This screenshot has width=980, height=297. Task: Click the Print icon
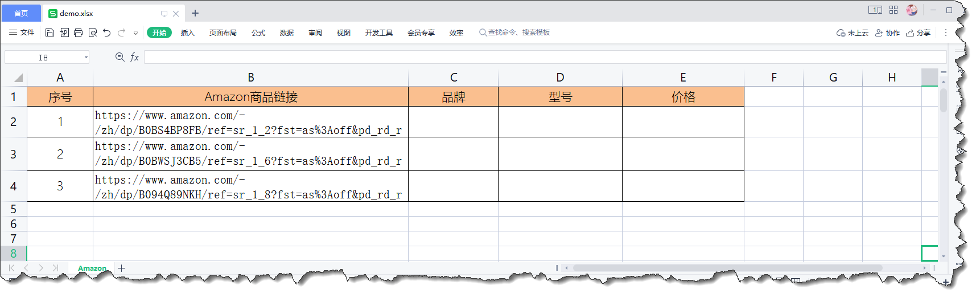coord(78,32)
